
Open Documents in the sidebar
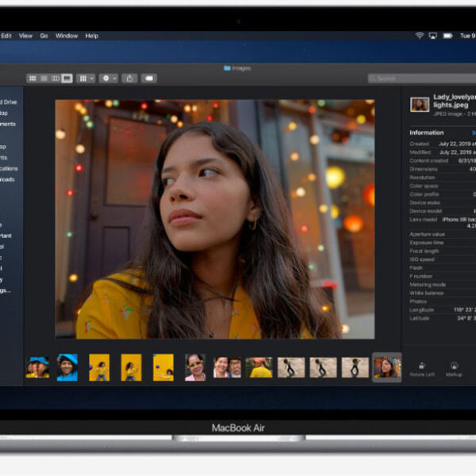tap(8, 125)
